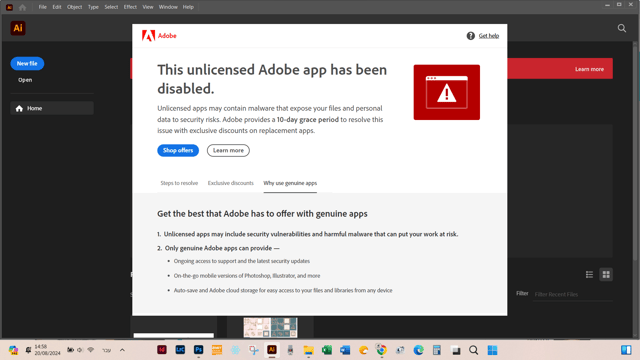Open Word from the taskbar
Viewport: 640px width, 360px height.
point(345,350)
